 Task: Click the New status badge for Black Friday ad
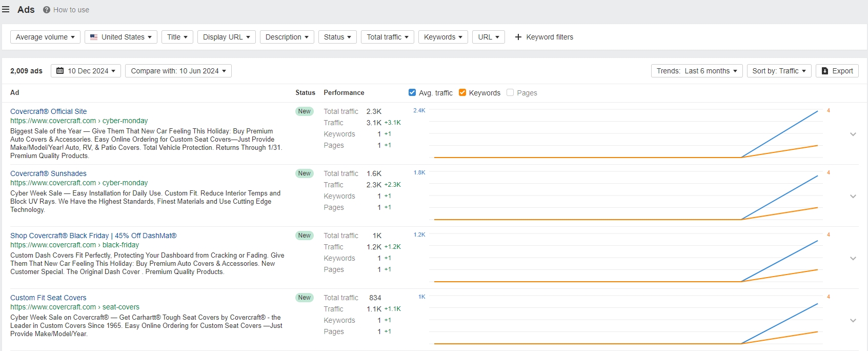click(x=305, y=236)
